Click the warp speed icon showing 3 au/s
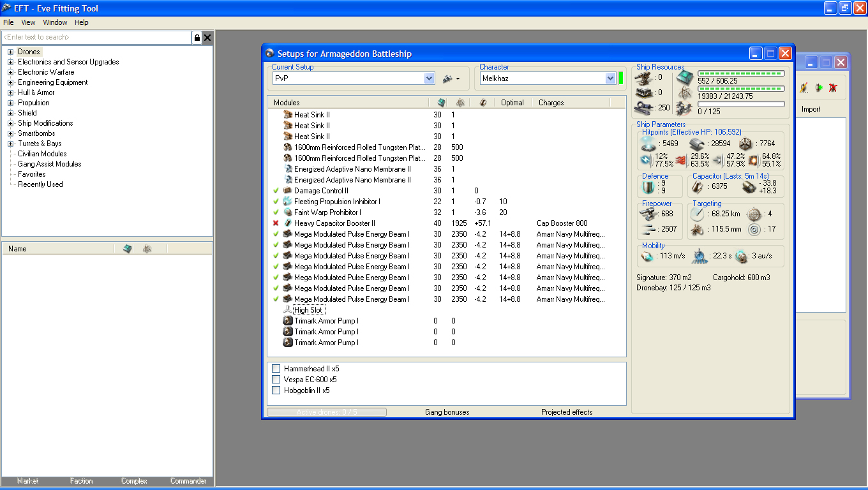The width and height of the screenshot is (868, 490). coord(741,256)
